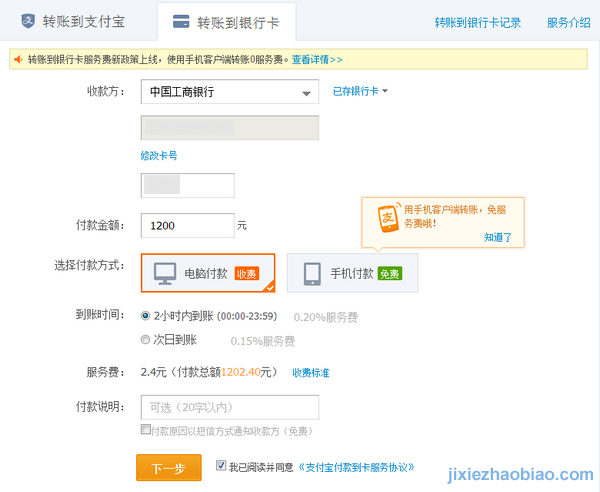
Task: Select 2小时内到账 radio option
Action: 145,316
